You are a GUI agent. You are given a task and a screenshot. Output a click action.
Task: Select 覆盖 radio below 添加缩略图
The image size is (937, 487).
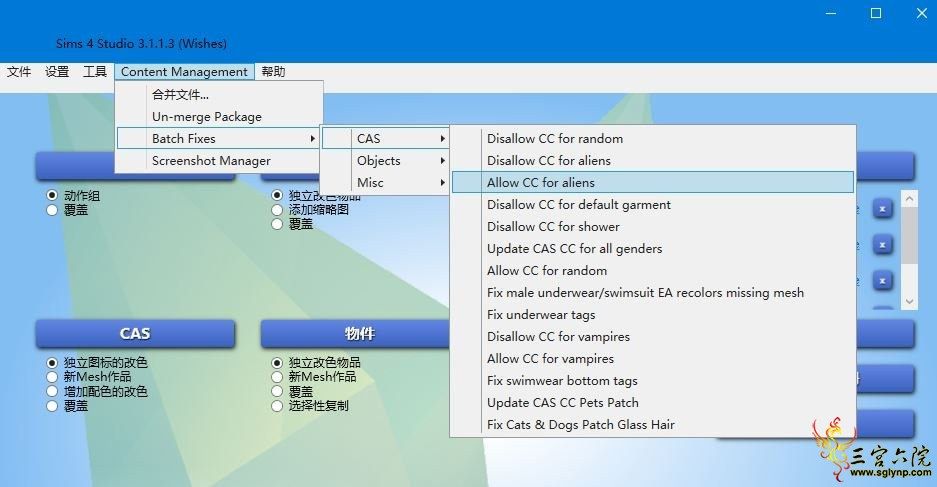coord(277,224)
